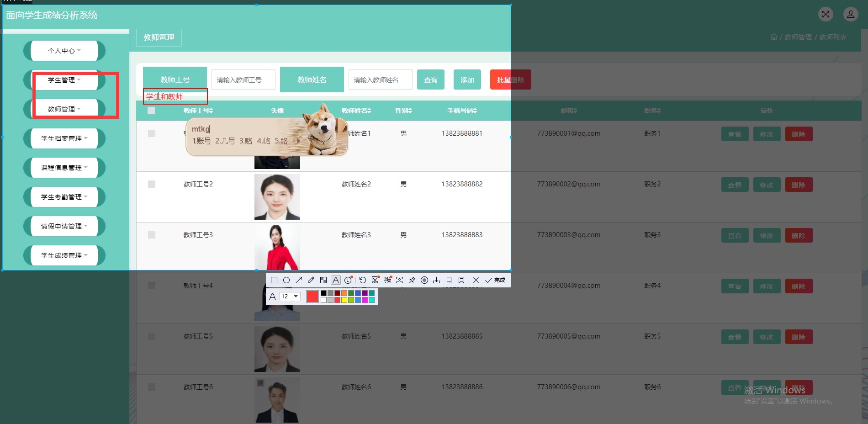Open the teacher photo in 教师工号2 row

277,197
